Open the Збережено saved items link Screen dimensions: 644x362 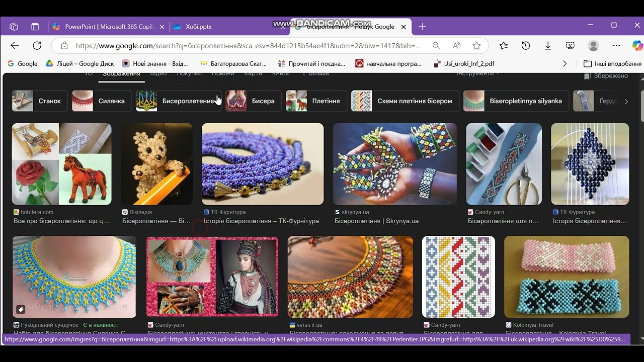point(606,76)
